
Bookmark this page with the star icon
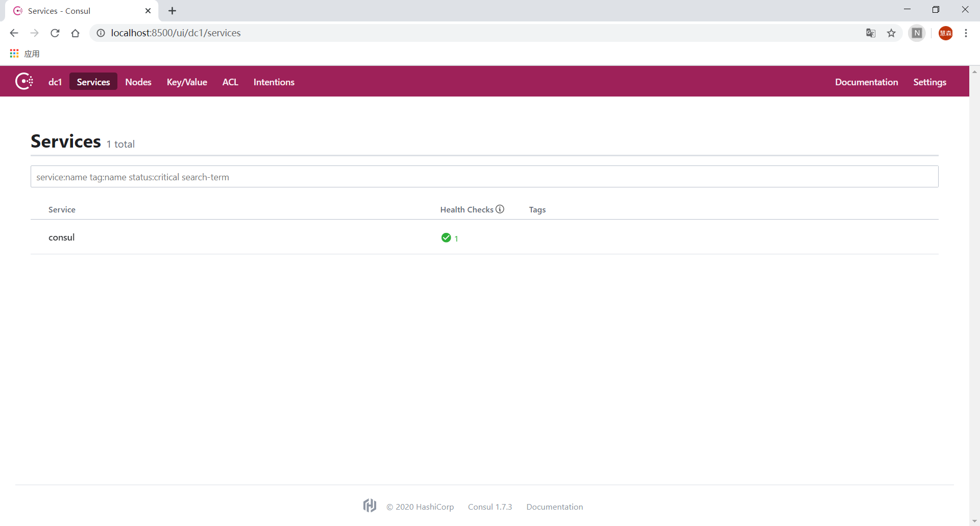891,33
